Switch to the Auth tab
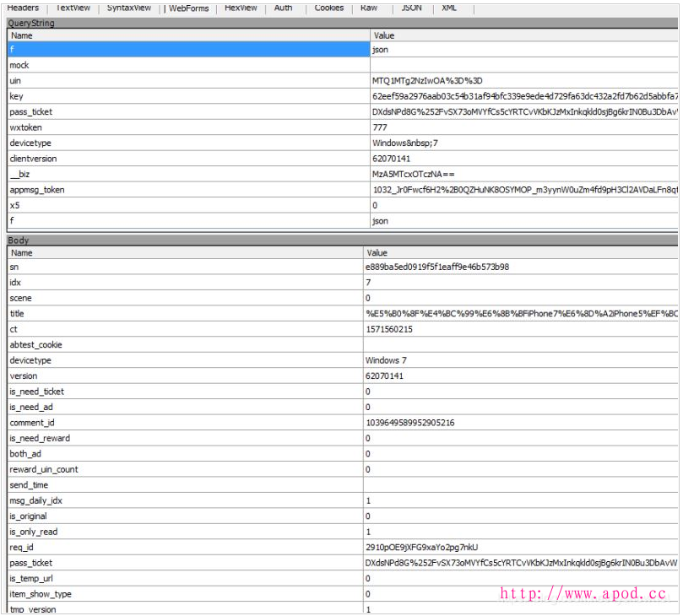 click(x=283, y=8)
